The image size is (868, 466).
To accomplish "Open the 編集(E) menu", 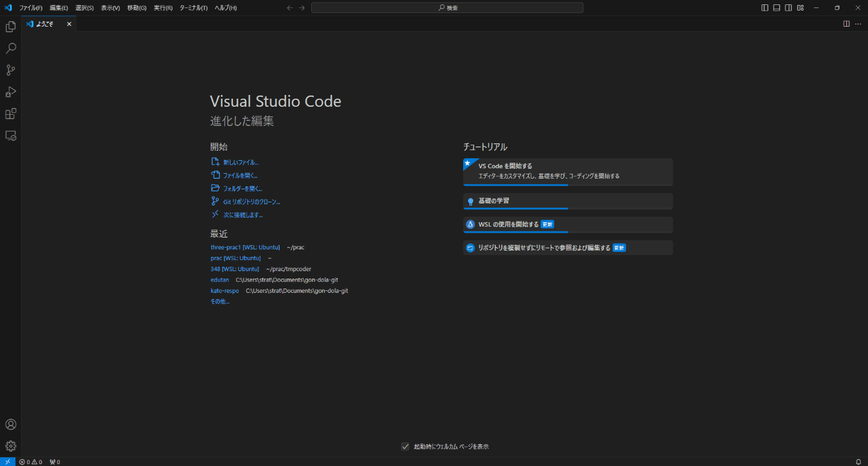I will 59,7.
